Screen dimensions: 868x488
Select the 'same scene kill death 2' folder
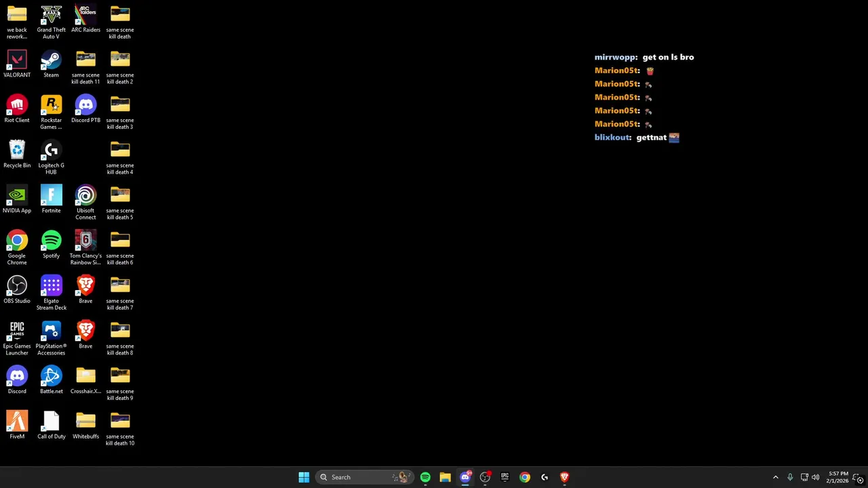pyautogui.click(x=120, y=67)
